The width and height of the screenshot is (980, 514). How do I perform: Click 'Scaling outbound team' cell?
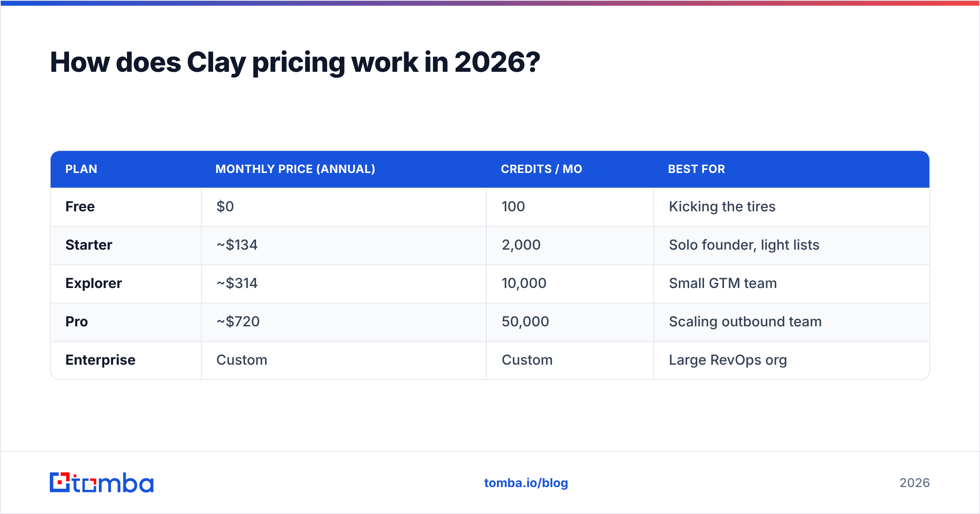pyautogui.click(x=791, y=322)
